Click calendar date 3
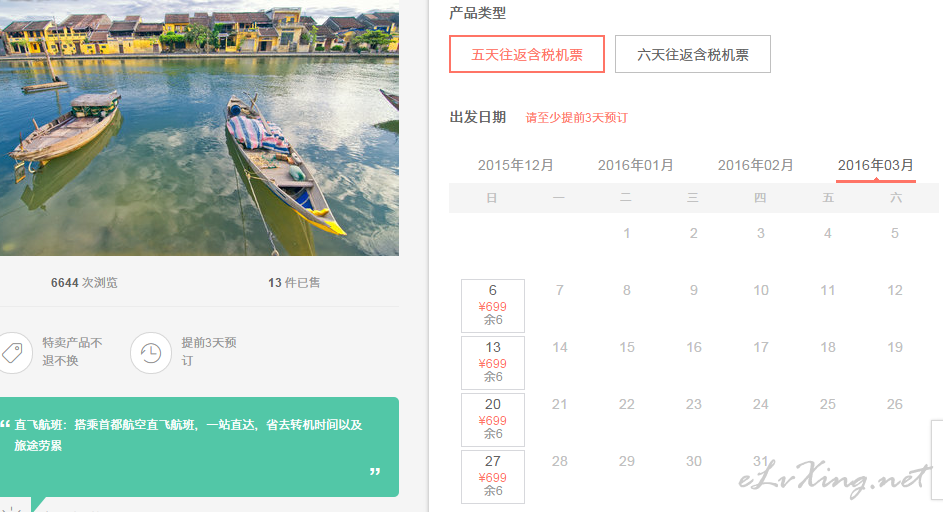The width and height of the screenshot is (943, 512). [x=761, y=233]
